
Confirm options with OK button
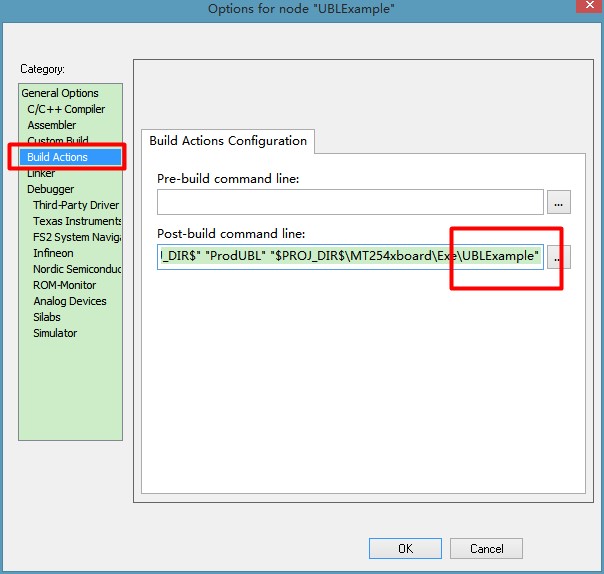[x=405, y=548]
